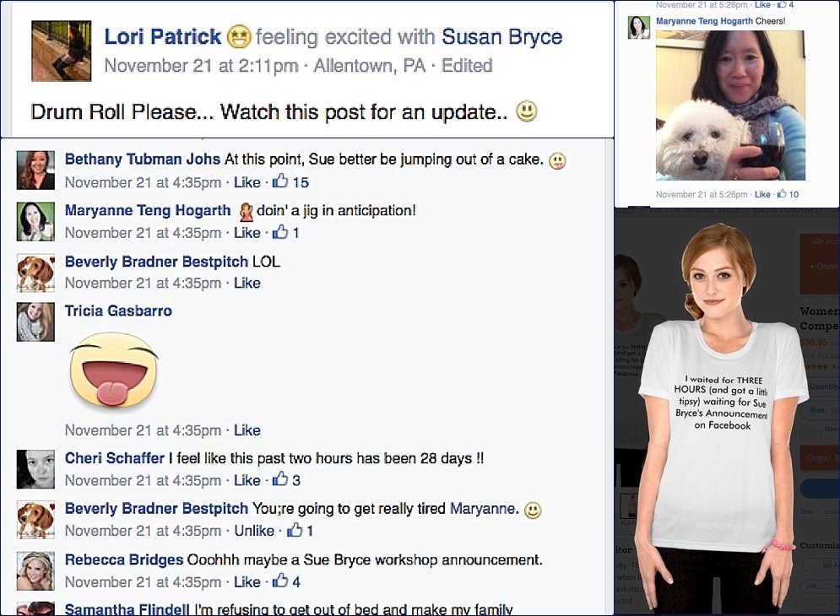Like Maryanne's doin' a jig comment
Viewport: 840px width, 616px height.
coord(247,233)
